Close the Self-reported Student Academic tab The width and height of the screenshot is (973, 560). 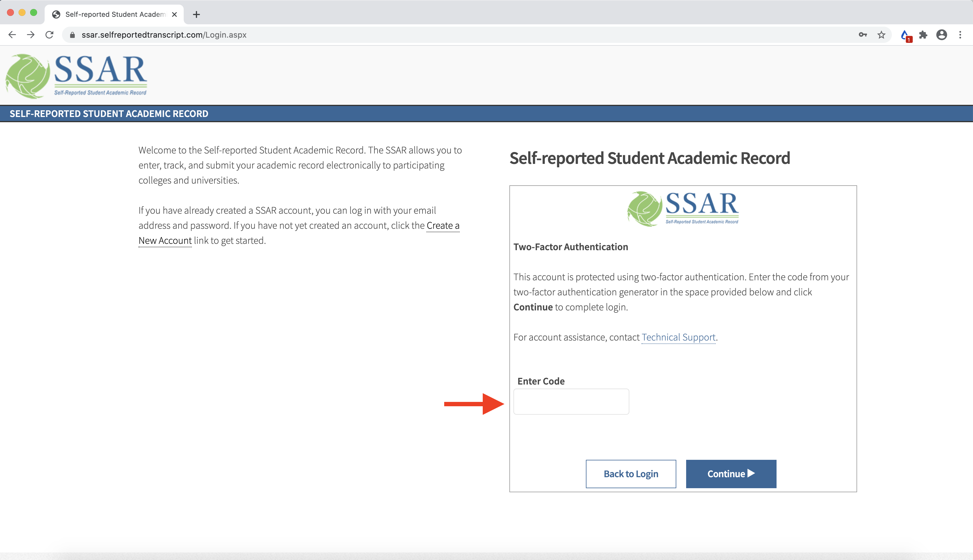tap(174, 14)
